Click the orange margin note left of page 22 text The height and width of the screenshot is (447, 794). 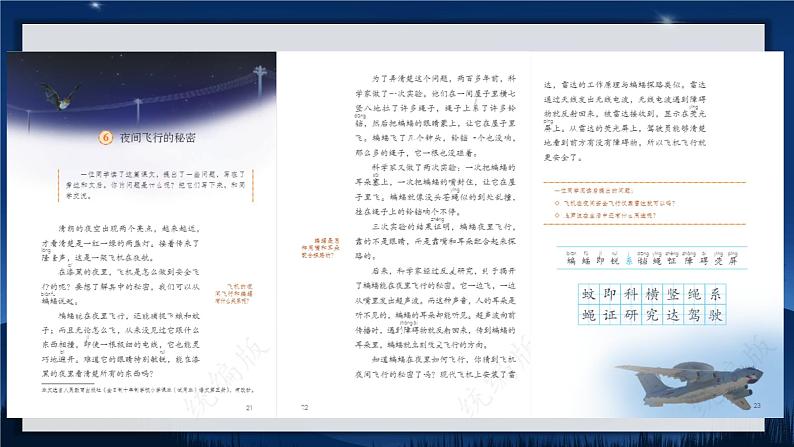tap(321, 248)
